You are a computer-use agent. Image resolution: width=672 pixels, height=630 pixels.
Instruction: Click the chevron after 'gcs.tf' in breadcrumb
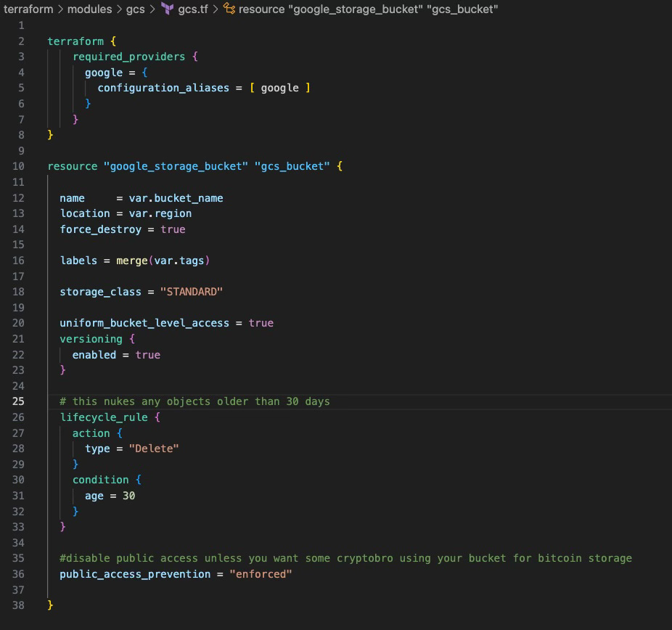coord(215,9)
